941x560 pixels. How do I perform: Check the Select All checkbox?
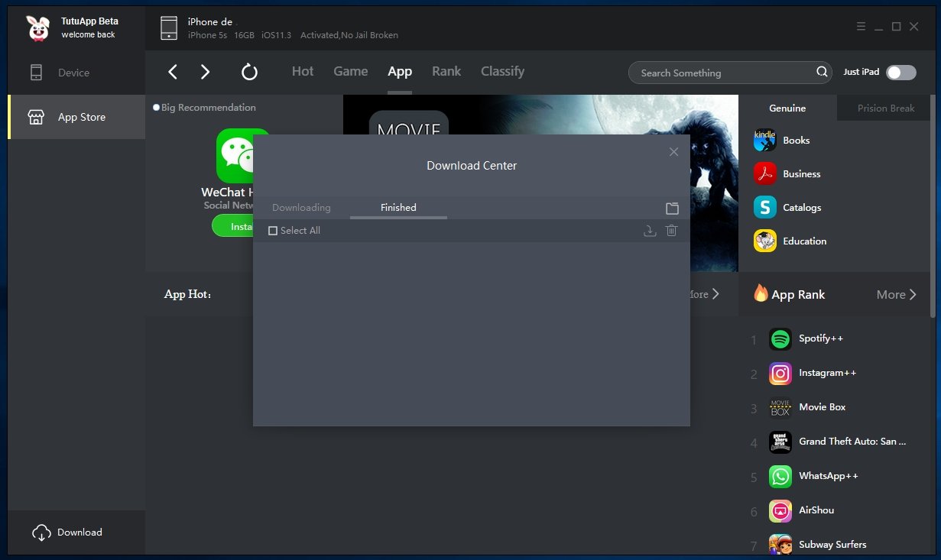coord(273,231)
